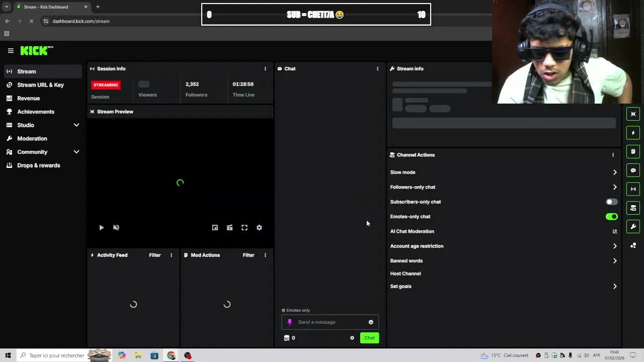Open chat settings gear near Chat button
Viewport: 644px width, 362px height.
[352, 338]
